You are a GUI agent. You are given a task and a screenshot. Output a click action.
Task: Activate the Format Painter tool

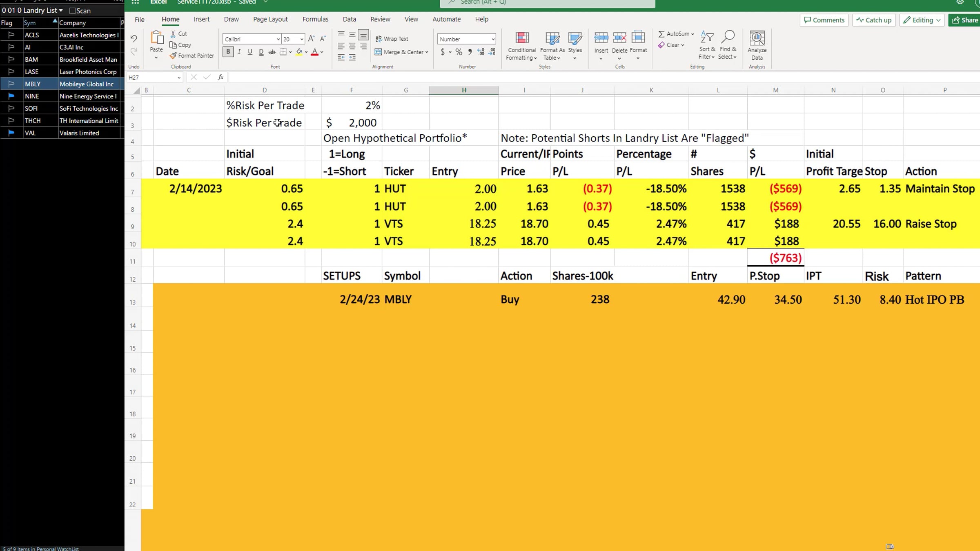click(x=192, y=56)
